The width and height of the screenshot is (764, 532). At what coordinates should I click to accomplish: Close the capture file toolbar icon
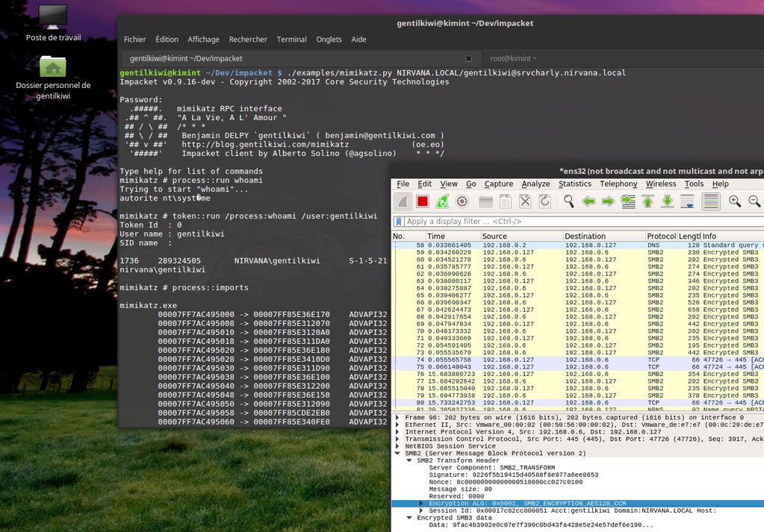[525, 201]
